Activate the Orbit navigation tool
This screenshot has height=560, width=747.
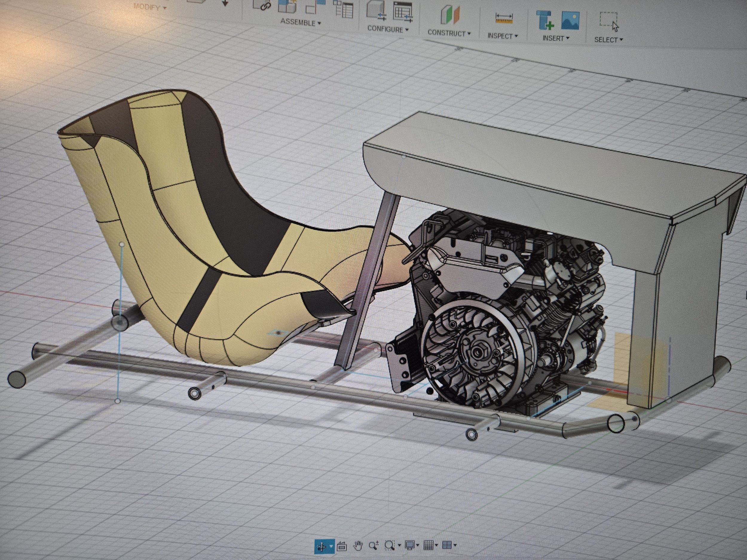321,546
